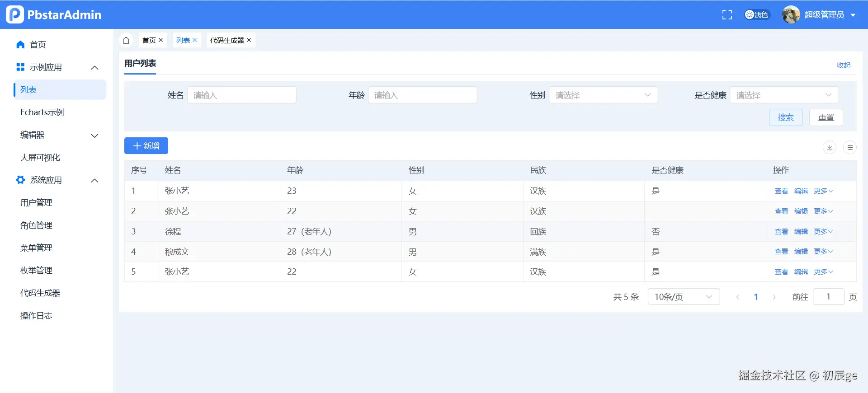
Task: Click the download export icon
Action: pos(830,147)
